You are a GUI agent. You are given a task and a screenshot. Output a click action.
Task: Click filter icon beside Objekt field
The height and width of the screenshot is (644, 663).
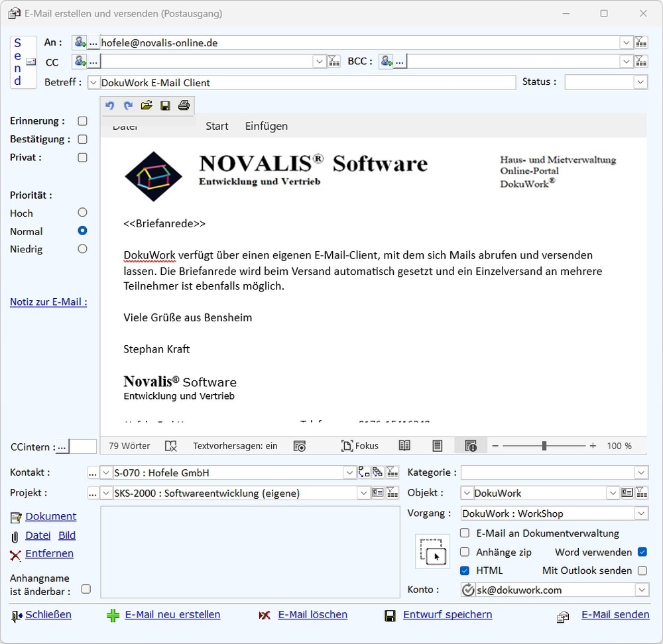tap(642, 493)
